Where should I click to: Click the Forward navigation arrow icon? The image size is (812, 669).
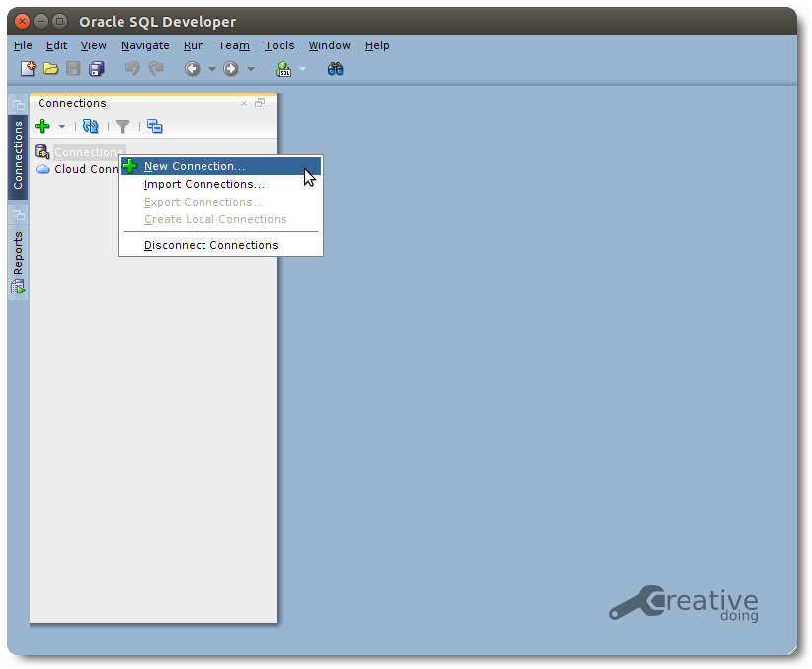point(231,68)
